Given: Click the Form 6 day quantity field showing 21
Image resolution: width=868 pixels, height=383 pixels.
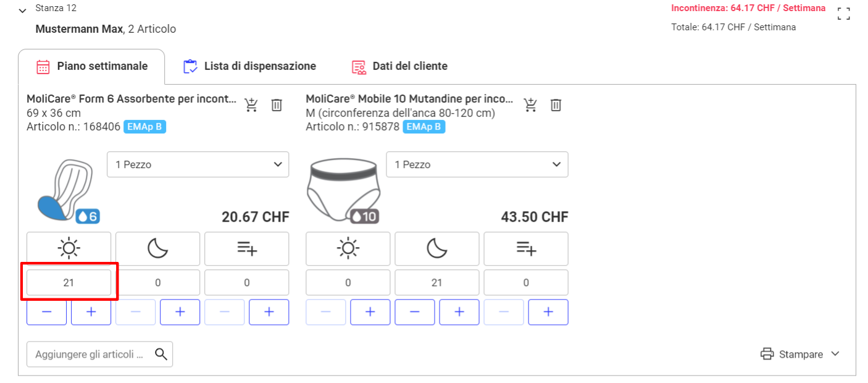Looking at the screenshot, I should click(x=69, y=282).
